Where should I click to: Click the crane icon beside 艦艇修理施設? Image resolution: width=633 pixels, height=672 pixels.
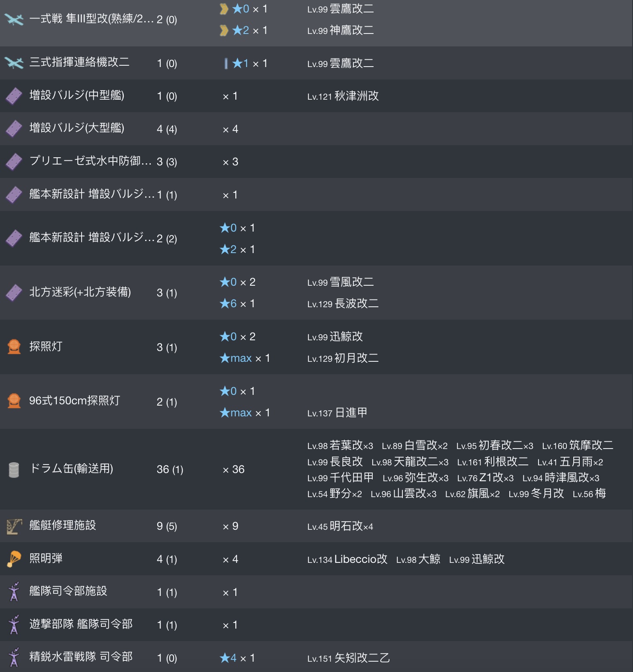14,526
